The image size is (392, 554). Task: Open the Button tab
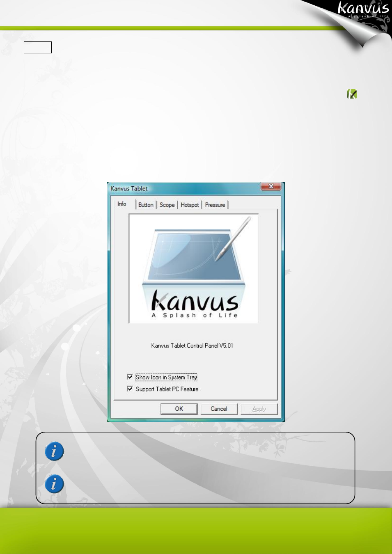click(146, 205)
